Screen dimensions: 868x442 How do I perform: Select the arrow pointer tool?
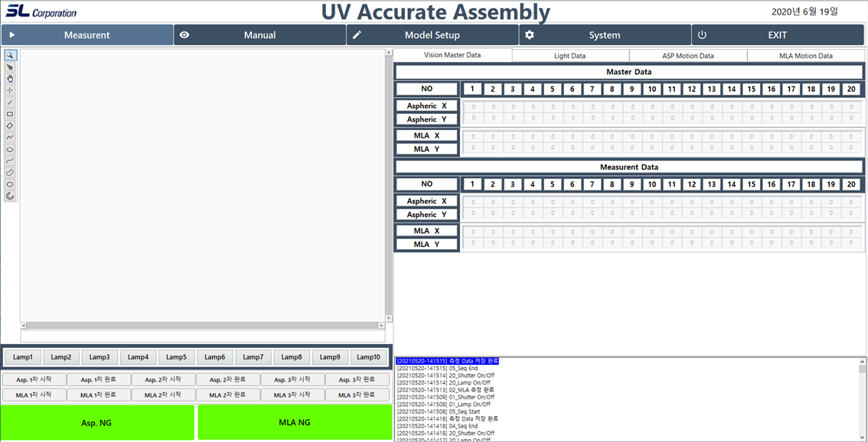click(x=10, y=67)
